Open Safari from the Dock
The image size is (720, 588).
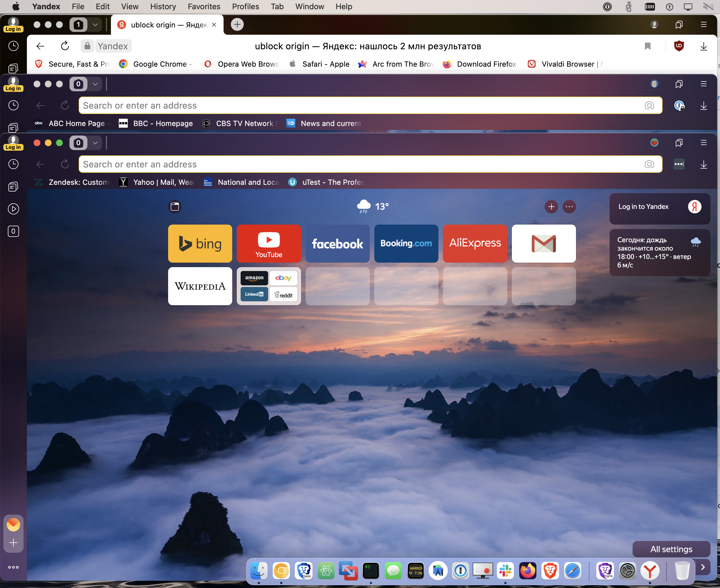(x=573, y=571)
